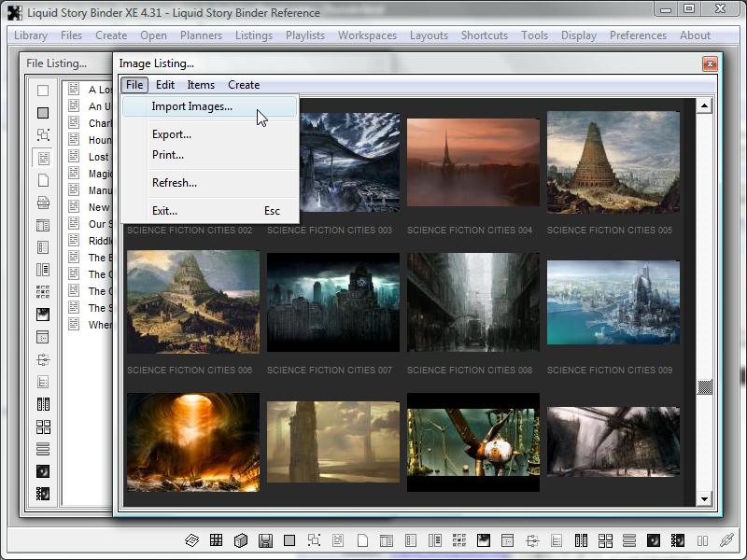
Task: Open the Preferences menu
Action: (x=638, y=35)
